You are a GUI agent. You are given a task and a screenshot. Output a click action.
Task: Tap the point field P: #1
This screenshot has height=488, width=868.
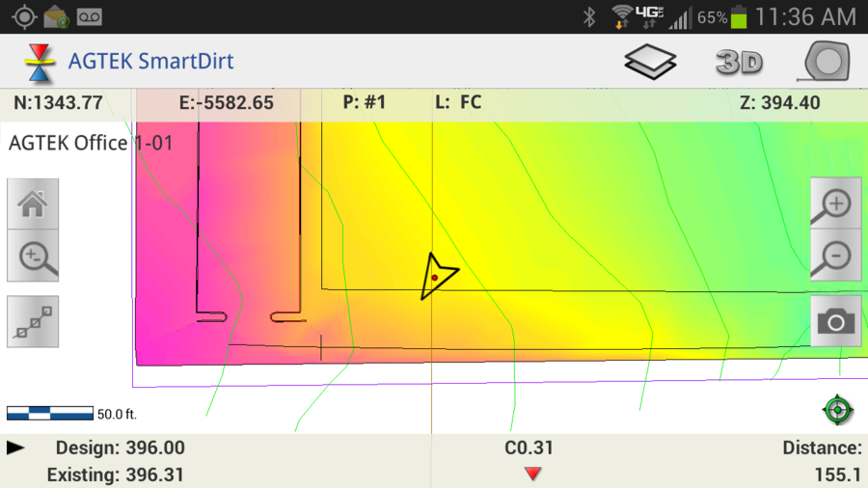pyautogui.click(x=364, y=102)
